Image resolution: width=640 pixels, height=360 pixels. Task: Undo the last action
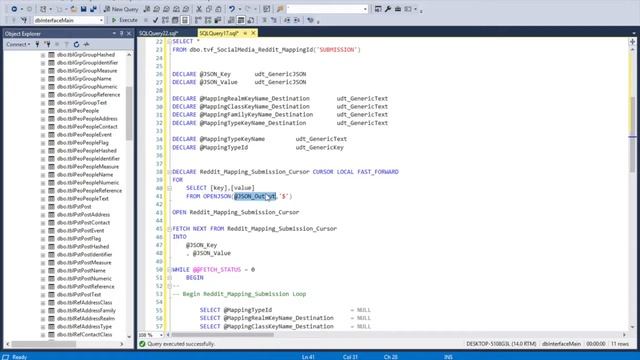[x=231, y=9]
